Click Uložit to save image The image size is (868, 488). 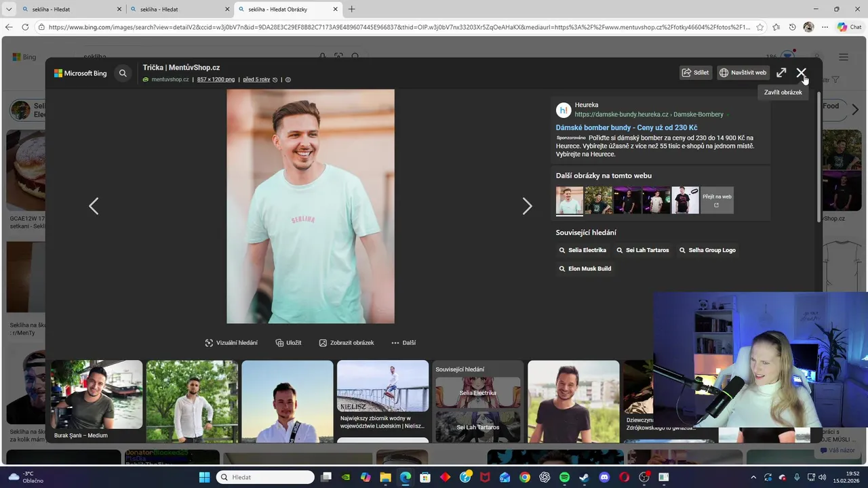(x=288, y=343)
